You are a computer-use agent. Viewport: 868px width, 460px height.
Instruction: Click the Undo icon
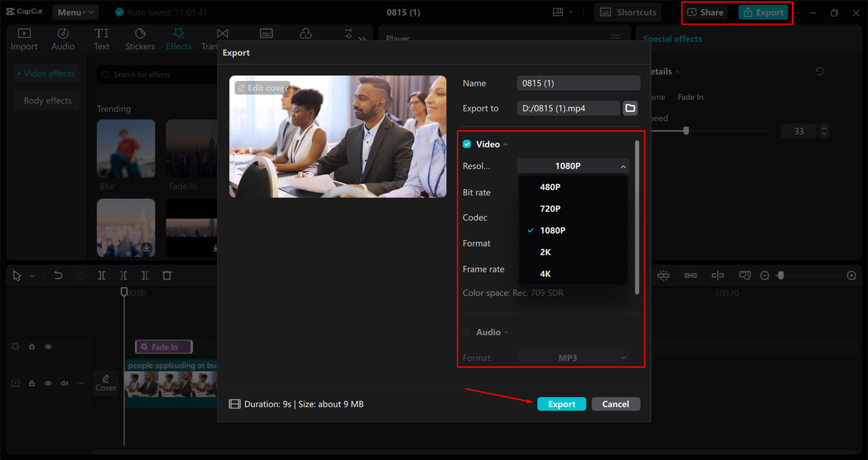[x=58, y=275]
